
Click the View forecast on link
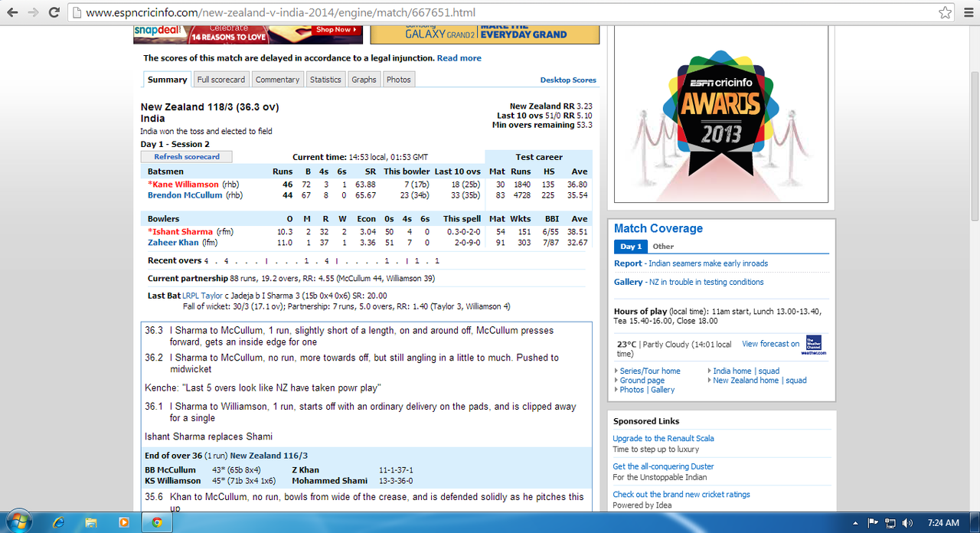(x=770, y=345)
